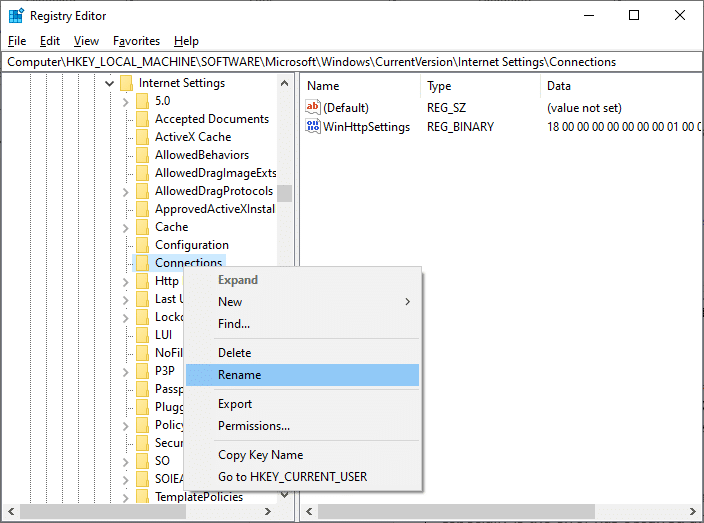Open the View menu
Viewport: 704px width, 523px height.
[86, 41]
